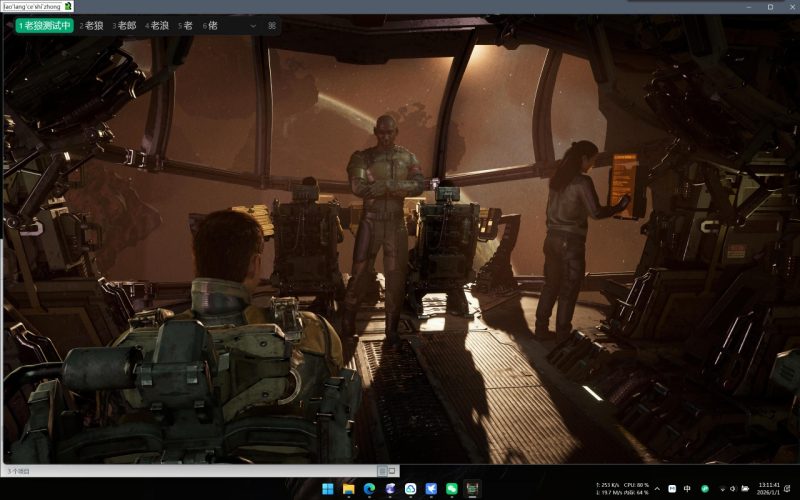Viewport: 800px width, 500px height.
Task: Open the purple swirl app on taskbar
Action: click(390, 489)
